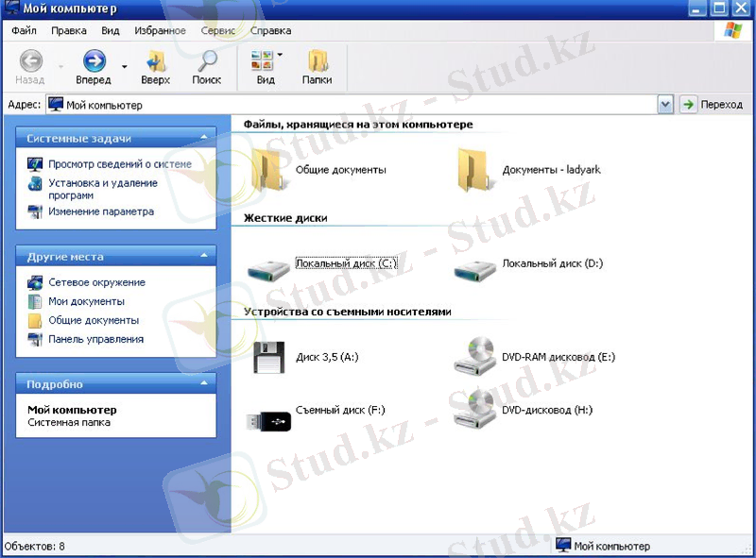Open the DVD-RAM дисковод (E:) icon
The image size is (756, 558).
point(476,358)
